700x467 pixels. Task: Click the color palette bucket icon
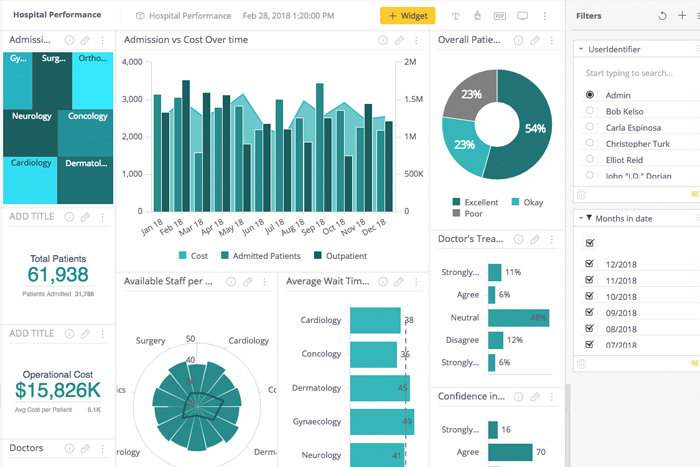pyautogui.click(x=477, y=16)
